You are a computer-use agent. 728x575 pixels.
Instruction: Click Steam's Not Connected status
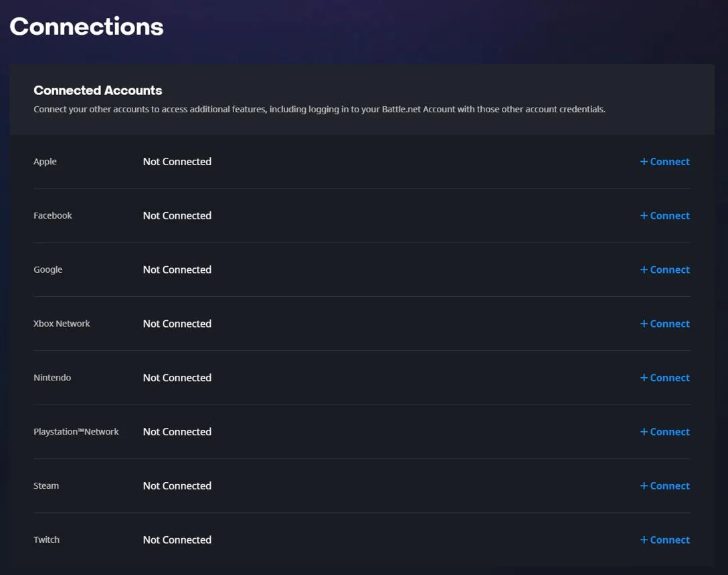(177, 486)
